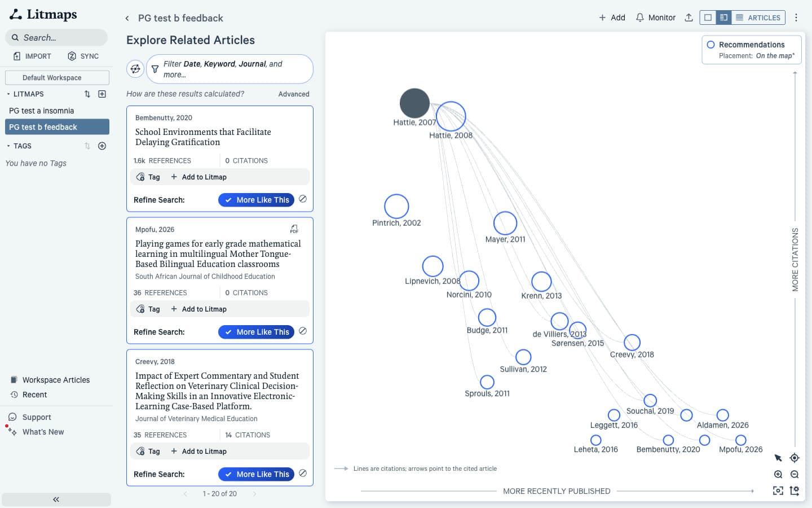Add Mpofu 2026 article to Litmap
The width and height of the screenshot is (812, 508).
(199, 309)
